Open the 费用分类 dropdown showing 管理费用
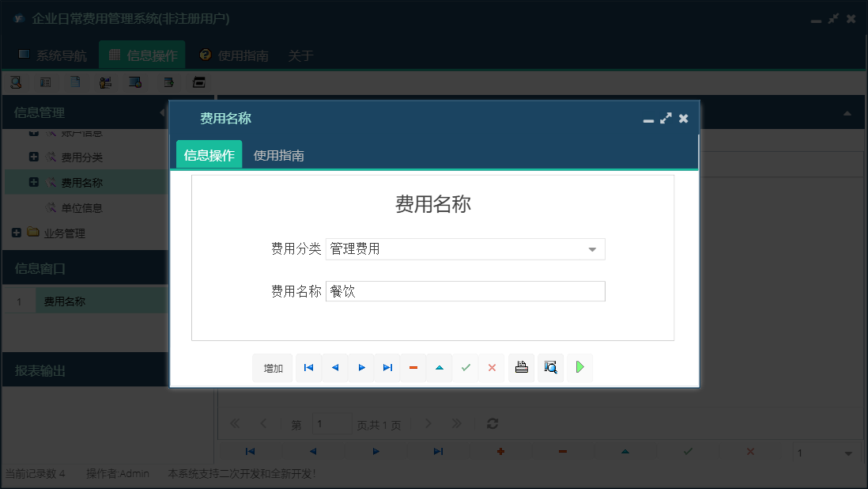This screenshot has width=868, height=489. tap(591, 248)
